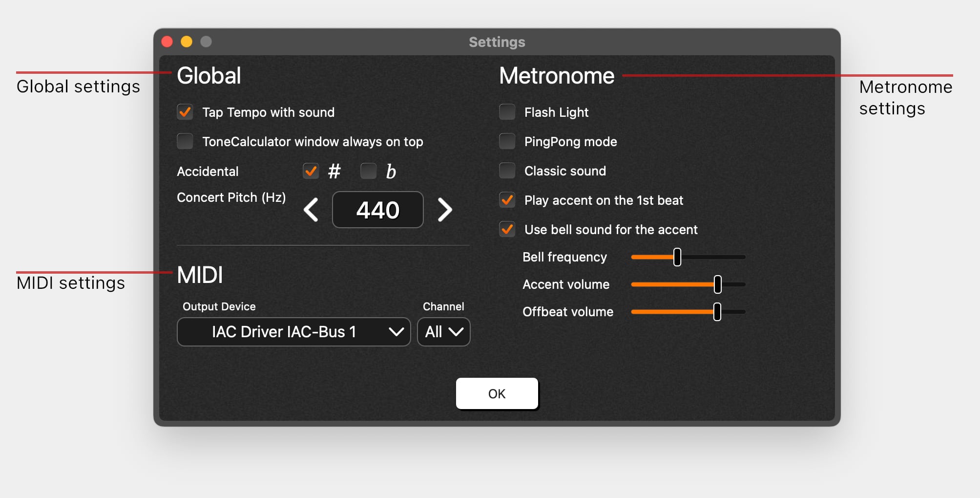The width and height of the screenshot is (980, 498).
Task: Click the Bell frequency slider handle
Action: 677,257
